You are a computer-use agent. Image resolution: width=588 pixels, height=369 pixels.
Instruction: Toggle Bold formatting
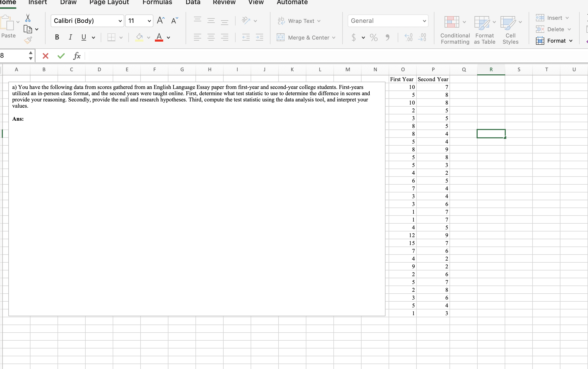tap(57, 37)
